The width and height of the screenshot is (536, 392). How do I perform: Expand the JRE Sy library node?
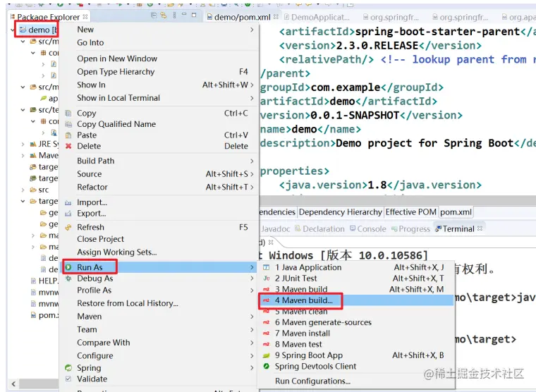pyautogui.click(x=23, y=145)
